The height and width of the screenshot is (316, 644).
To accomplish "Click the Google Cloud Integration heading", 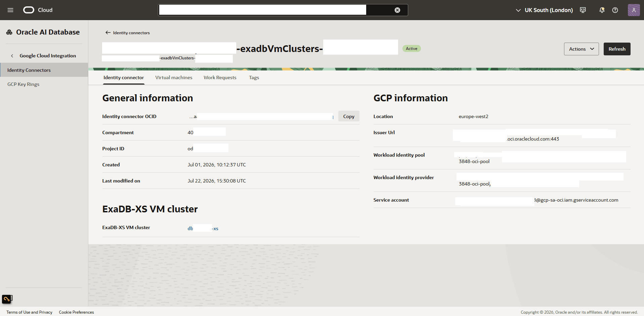I will point(48,56).
